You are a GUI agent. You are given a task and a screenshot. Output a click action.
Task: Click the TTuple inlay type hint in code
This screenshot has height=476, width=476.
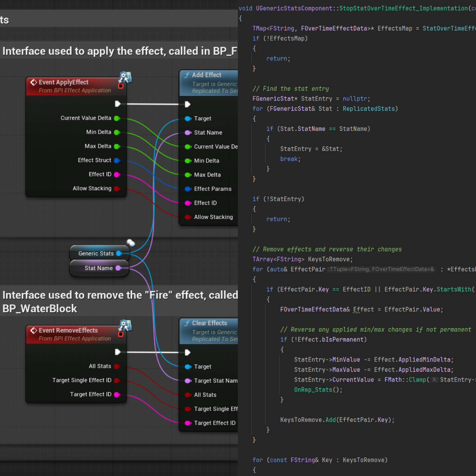(381, 269)
